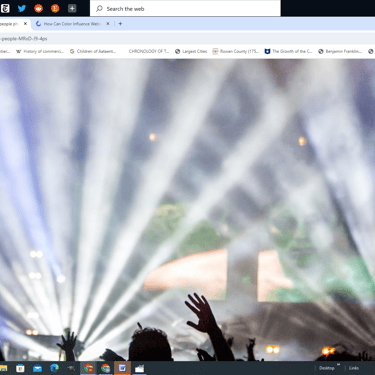Viewport: 375px width, 375px height.
Task: Switch to the first Chrome taskbar window
Action: (88, 368)
